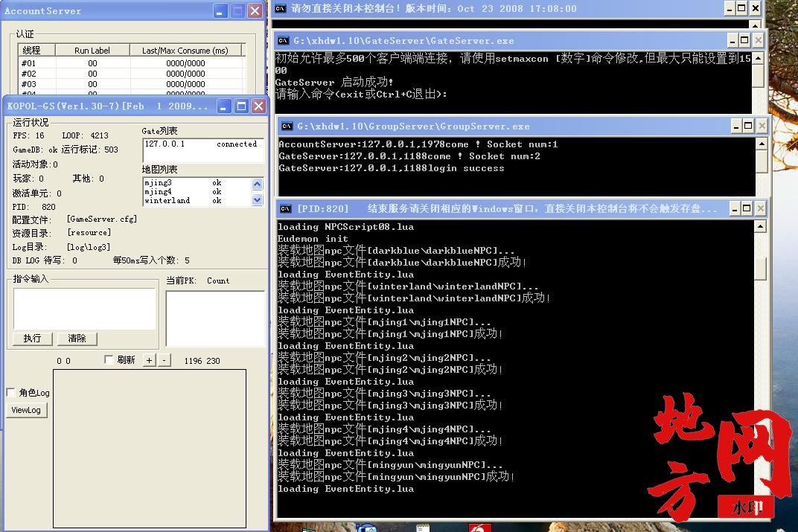Viewport: 798px width, 532px height.
Task: Sort by the Run Label column header
Action: click(92, 50)
